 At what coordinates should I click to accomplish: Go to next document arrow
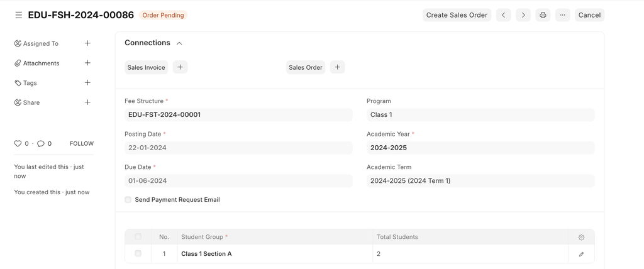[x=523, y=15]
